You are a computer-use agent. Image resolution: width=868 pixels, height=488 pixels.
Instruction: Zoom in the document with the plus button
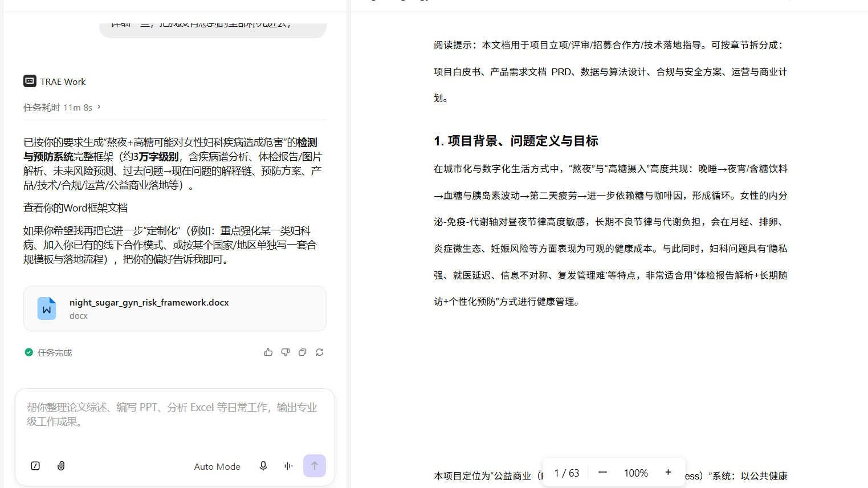coord(669,473)
